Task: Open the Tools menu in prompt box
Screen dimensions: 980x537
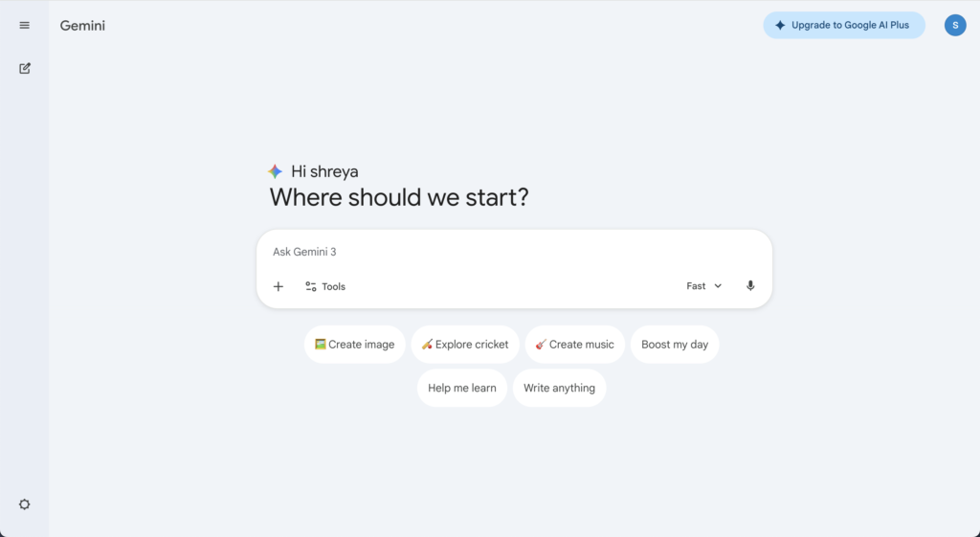Action: pyautogui.click(x=325, y=286)
